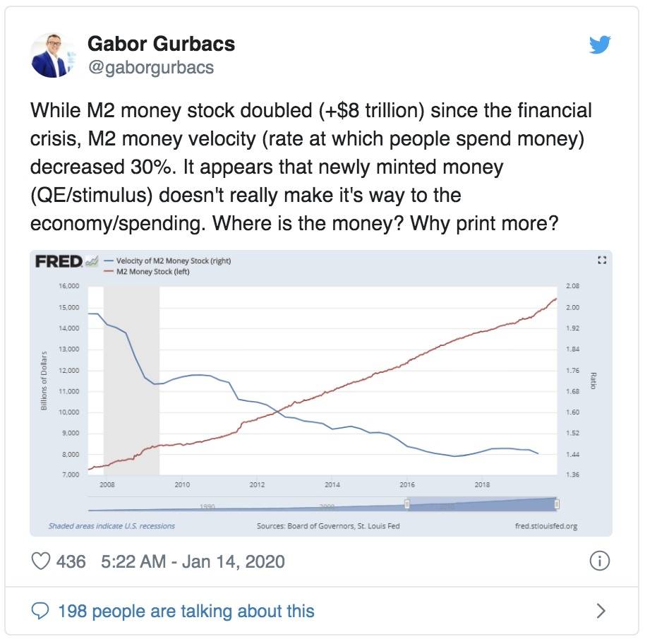Like the tweet with heart icon
This screenshot has width=645, height=644.
click(x=41, y=561)
